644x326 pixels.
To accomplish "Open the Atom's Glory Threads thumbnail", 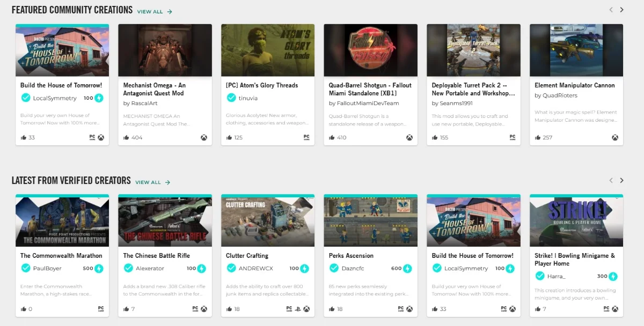I will pyautogui.click(x=268, y=50).
